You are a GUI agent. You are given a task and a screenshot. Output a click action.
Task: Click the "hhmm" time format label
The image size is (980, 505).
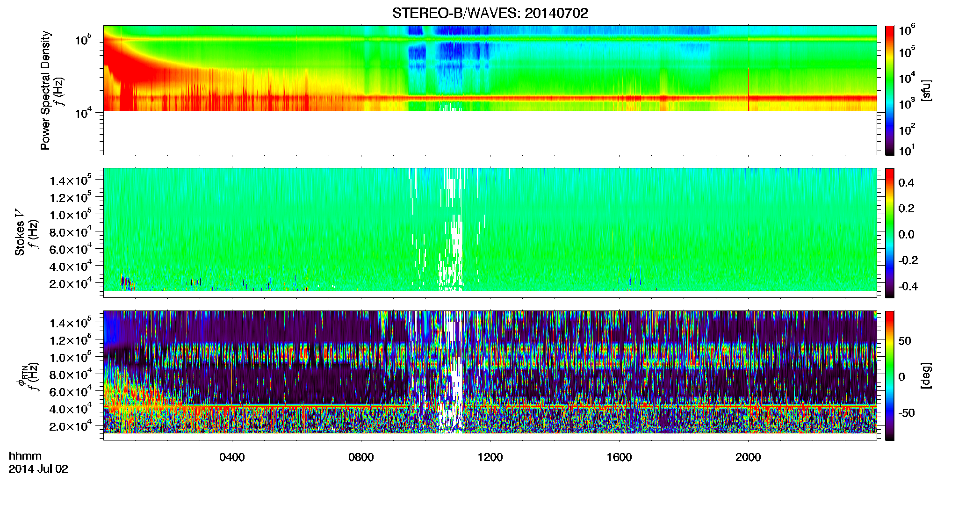pos(25,456)
